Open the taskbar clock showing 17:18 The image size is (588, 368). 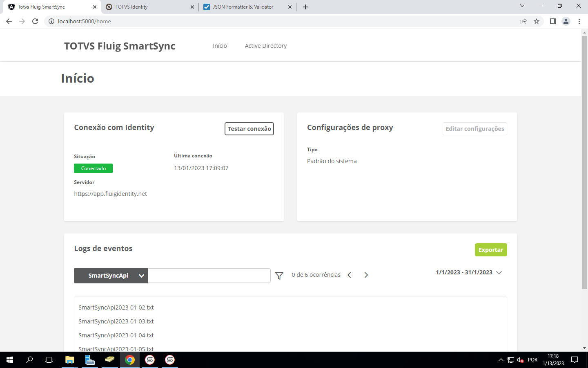click(x=553, y=360)
